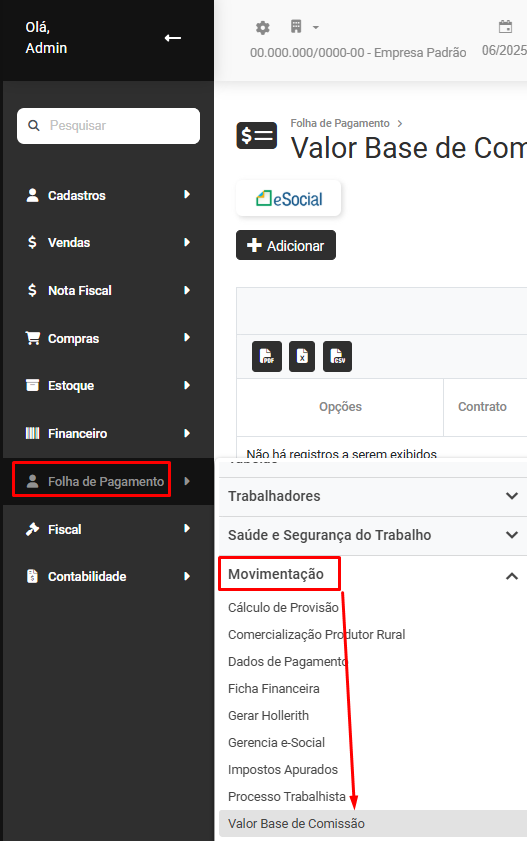Click the company building icon
The height and width of the screenshot is (841, 527).
[x=296, y=26]
